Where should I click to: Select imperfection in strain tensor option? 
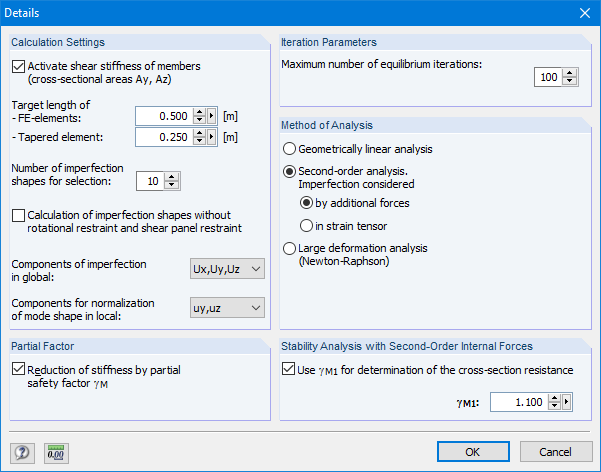307,225
